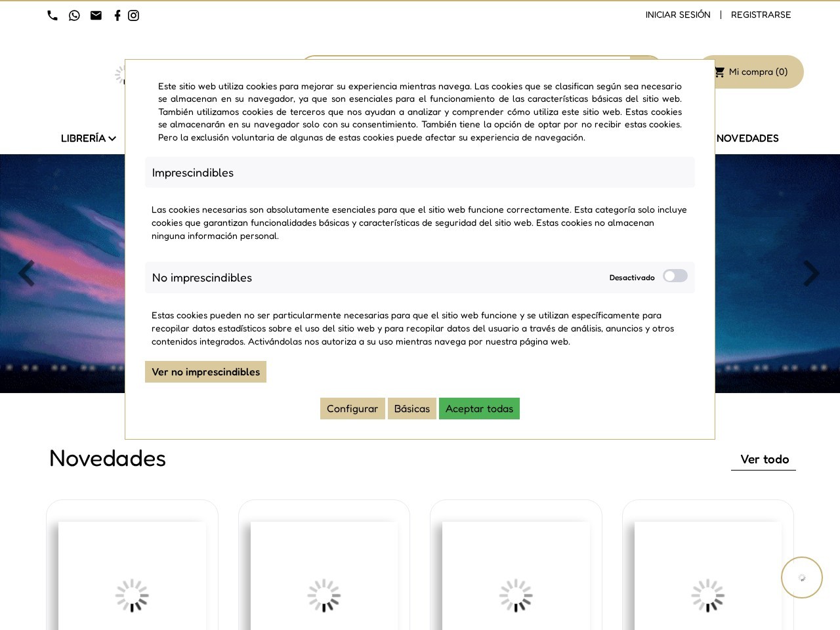Click Ver no imprescindibles details button
This screenshot has height=630, width=840.
205,371
